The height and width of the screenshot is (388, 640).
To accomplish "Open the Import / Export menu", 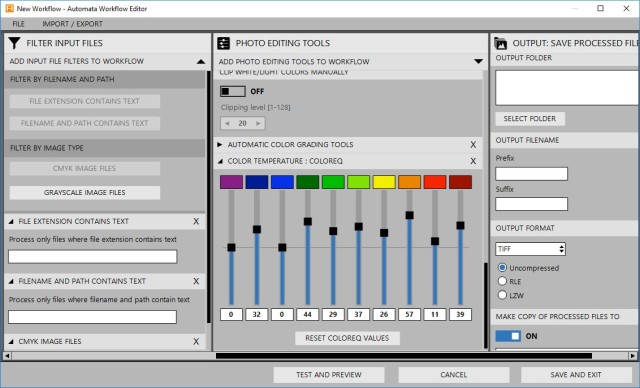I will pyautogui.click(x=73, y=24).
